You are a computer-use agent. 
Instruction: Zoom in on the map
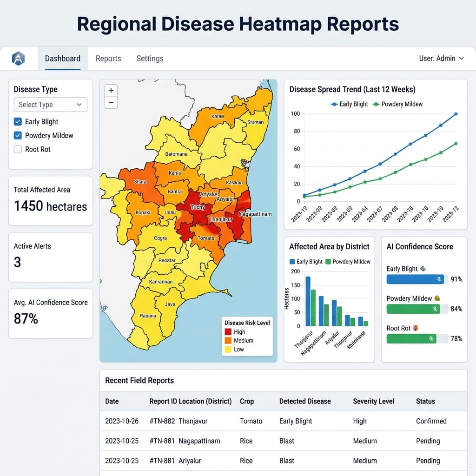(111, 91)
